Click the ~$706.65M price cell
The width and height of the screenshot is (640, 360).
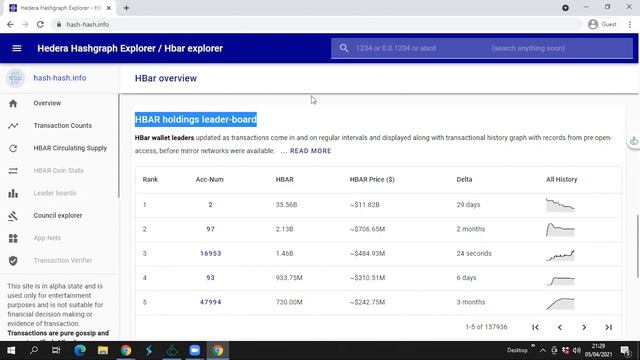(x=367, y=229)
